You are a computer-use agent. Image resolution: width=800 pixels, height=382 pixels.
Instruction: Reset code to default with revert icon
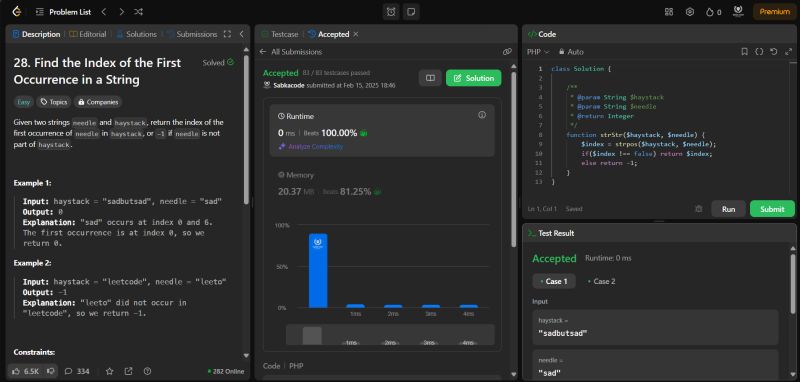tap(773, 52)
